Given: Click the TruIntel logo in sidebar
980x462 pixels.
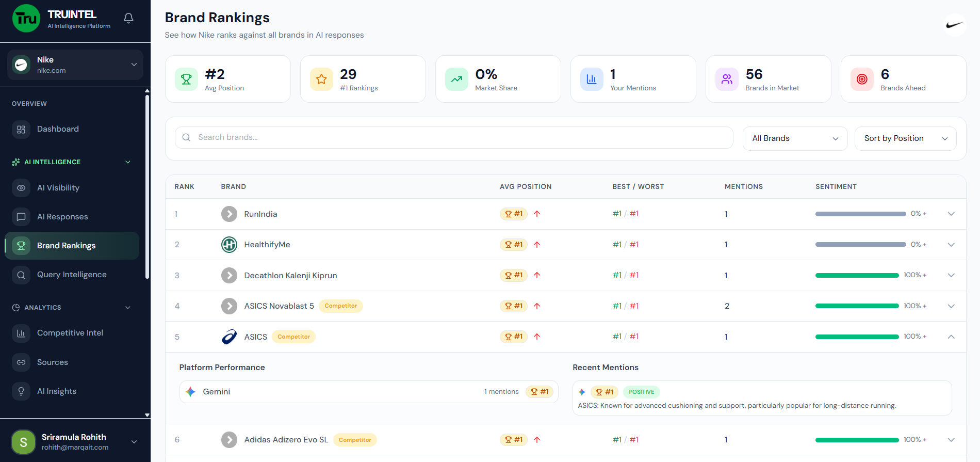Looking at the screenshot, I should pyautogui.click(x=26, y=19).
